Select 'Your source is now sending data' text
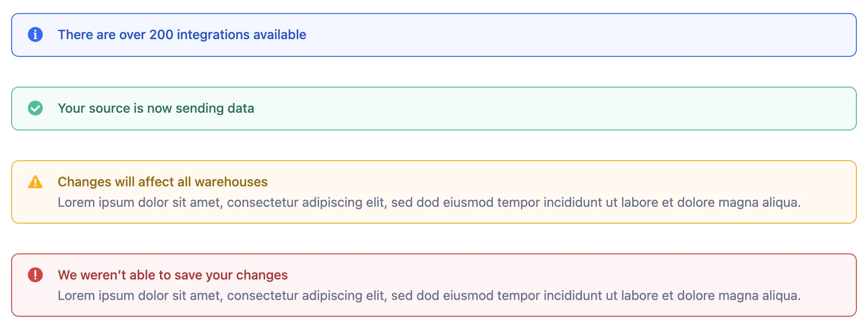This screenshot has height=327, width=868. 156,109
